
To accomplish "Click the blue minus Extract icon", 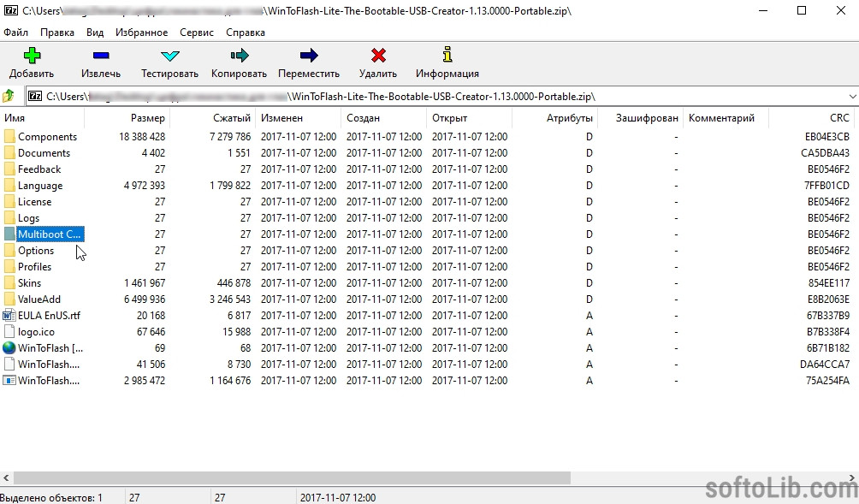I will tap(101, 56).
